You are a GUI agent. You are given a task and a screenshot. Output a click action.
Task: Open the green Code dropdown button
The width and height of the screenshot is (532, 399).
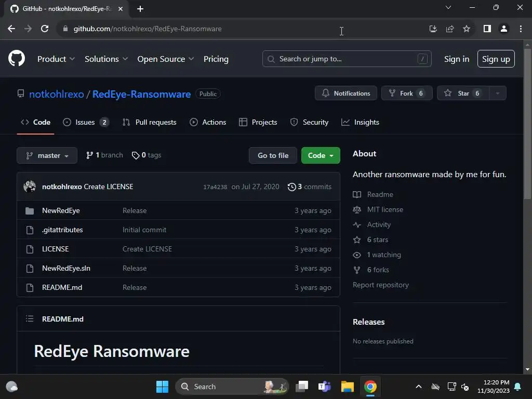point(321,155)
